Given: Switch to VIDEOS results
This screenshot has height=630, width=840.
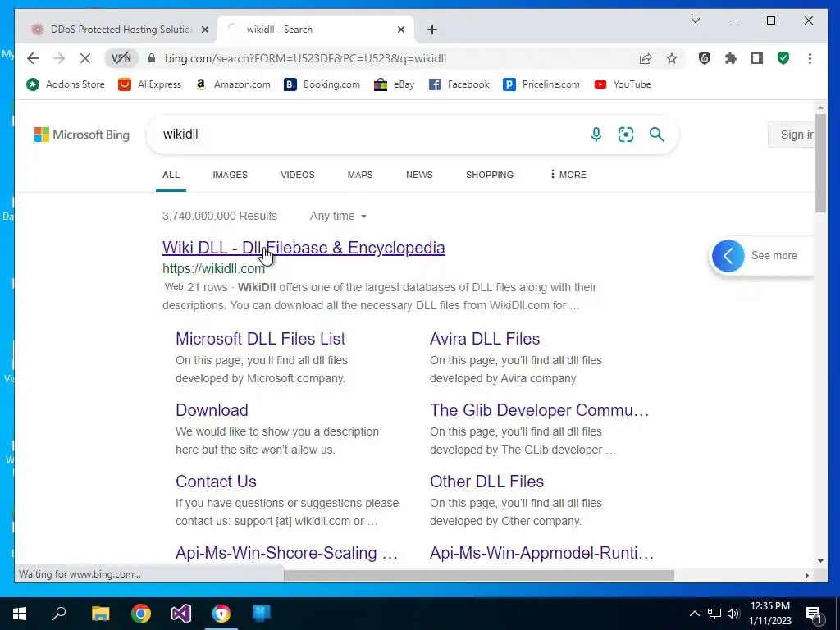Looking at the screenshot, I should coord(297,175).
